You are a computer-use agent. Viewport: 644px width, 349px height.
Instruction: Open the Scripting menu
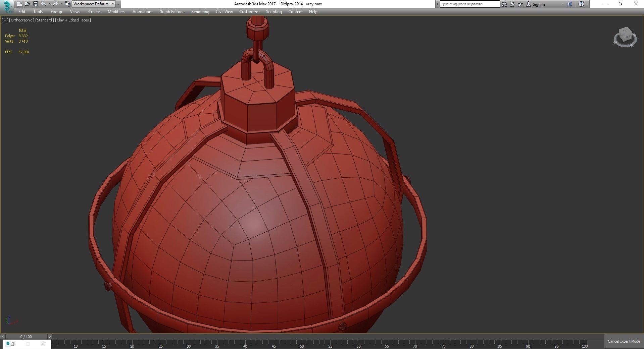pyautogui.click(x=274, y=12)
